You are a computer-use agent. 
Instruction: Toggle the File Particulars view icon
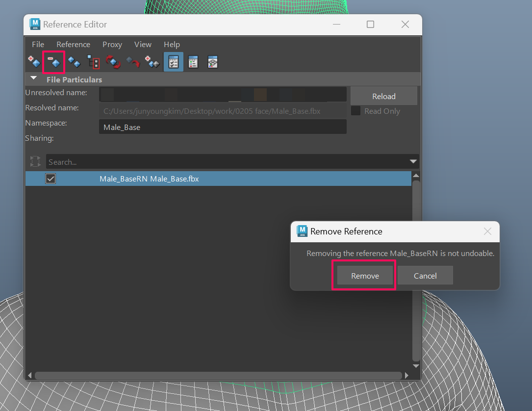[x=173, y=62]
